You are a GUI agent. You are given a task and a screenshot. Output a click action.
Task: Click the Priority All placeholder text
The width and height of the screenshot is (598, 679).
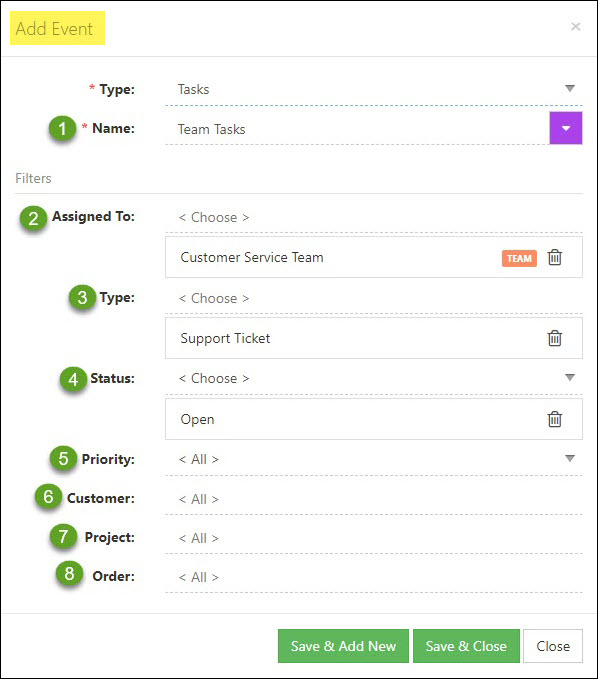click(x=199, y=459)
